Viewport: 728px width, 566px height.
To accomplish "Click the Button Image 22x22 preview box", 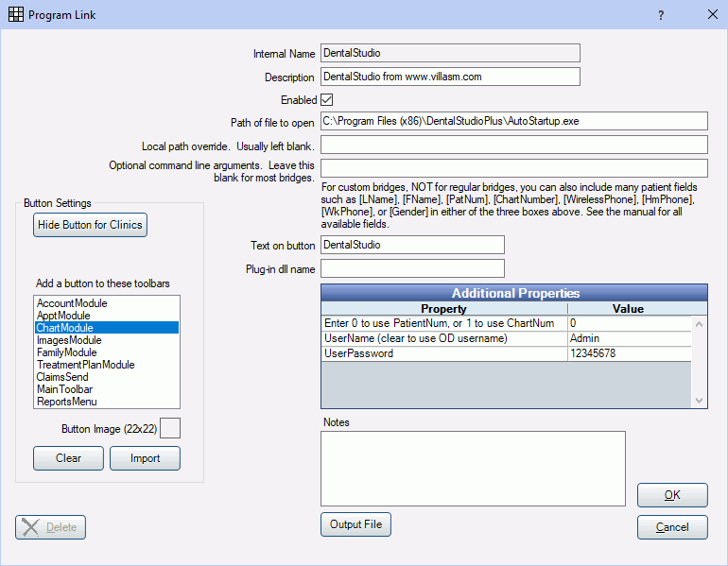I will pos(170,428).
